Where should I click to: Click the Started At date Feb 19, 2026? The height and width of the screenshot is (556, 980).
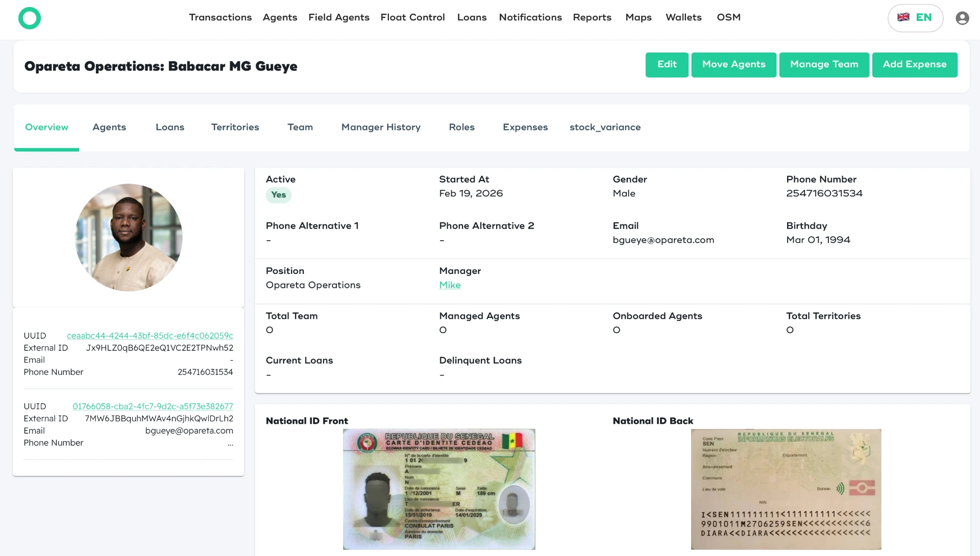[471, 194]
